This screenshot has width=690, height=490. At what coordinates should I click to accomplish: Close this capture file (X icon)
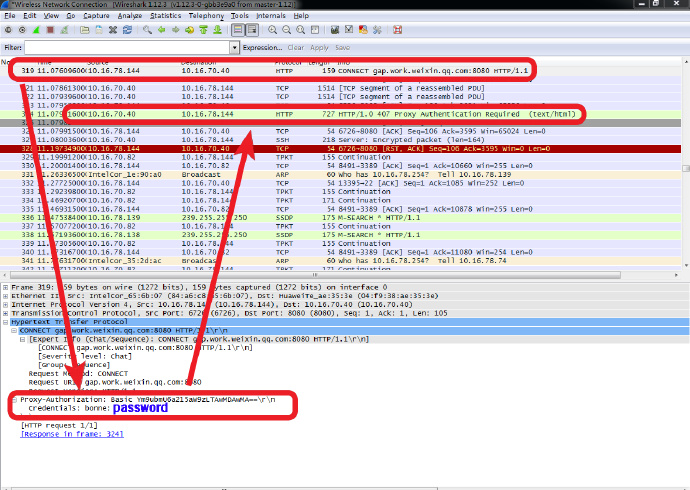(113, 30)
